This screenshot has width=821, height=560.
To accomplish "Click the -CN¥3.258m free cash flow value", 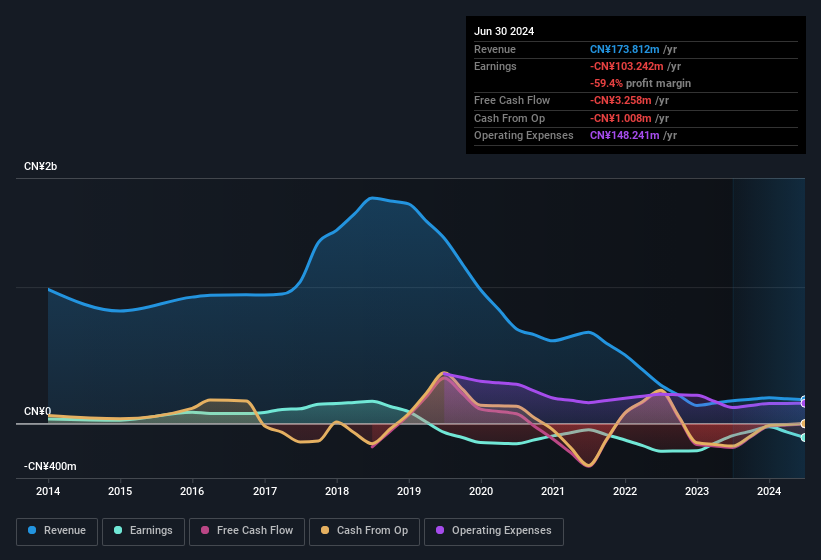I will [x=621, y=100].
